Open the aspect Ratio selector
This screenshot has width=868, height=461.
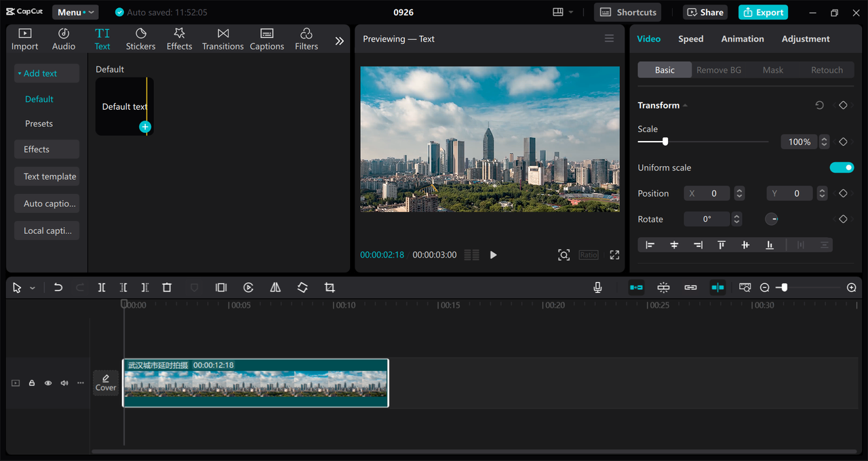[x=589, y=255]
